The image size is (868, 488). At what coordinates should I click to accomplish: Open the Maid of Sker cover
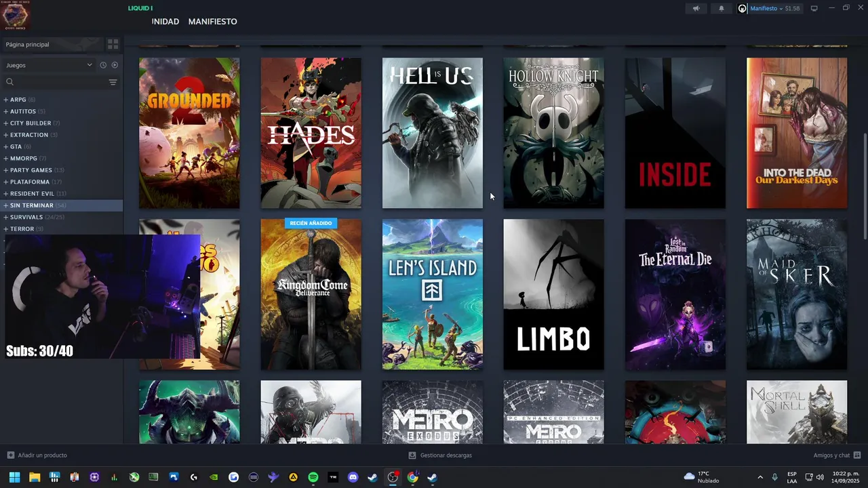[797, 294]
